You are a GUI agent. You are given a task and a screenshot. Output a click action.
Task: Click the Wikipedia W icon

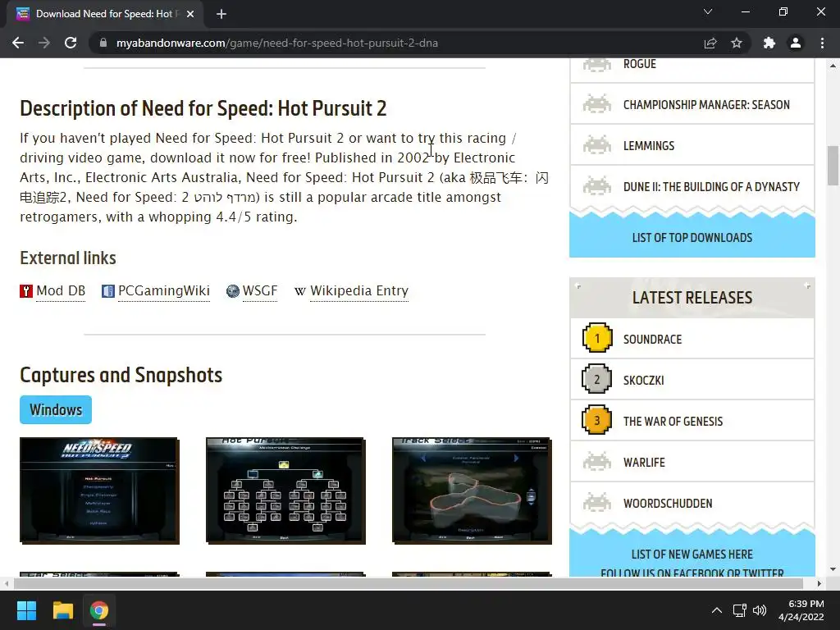click(300, 291)
